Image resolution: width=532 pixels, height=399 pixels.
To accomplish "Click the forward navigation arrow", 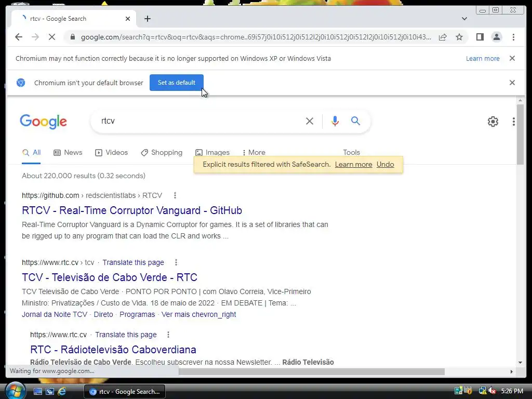I will click(x=35, y=37).
